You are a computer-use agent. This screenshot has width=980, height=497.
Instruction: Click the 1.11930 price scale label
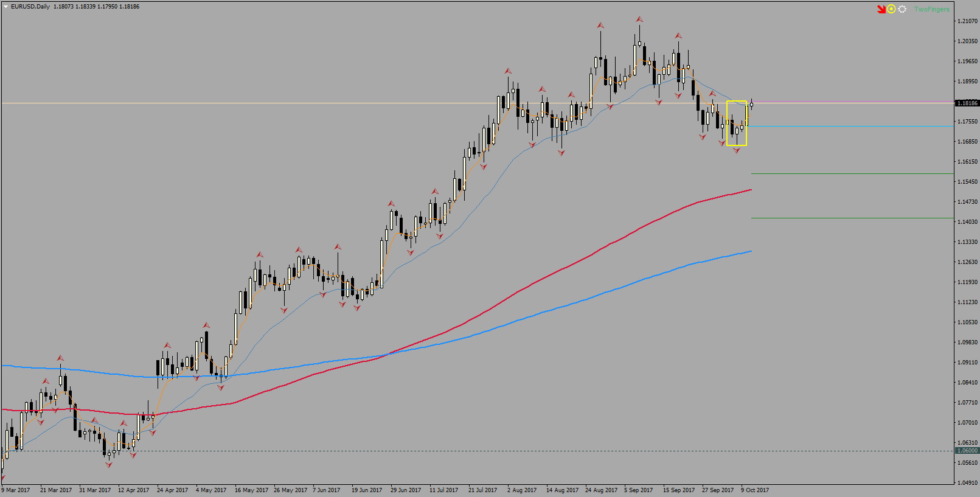(x=968, y=282)
